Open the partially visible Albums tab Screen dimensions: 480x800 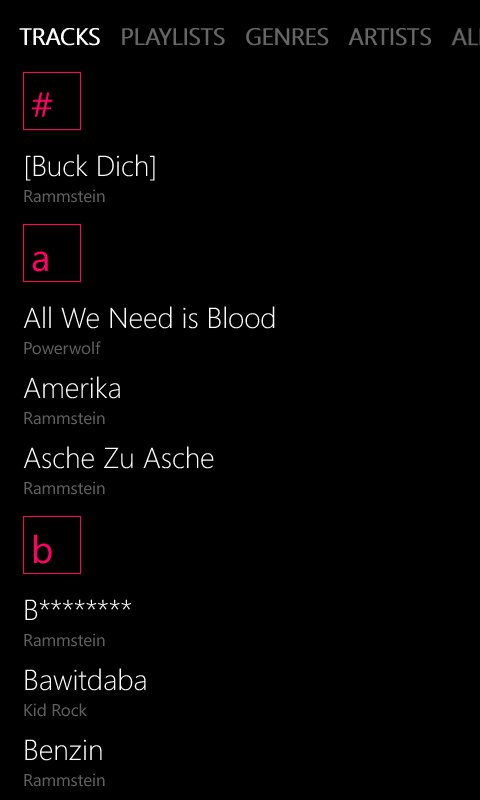(465, 37)
